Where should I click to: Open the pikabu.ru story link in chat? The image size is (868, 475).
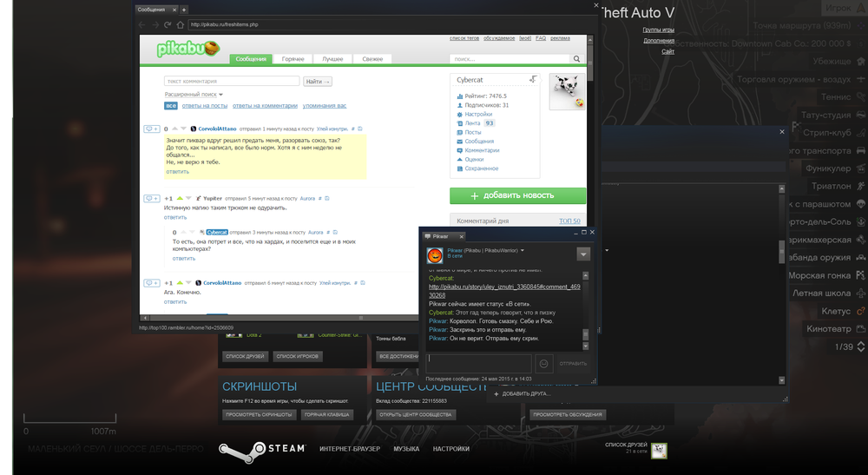(x=504, y=291)
